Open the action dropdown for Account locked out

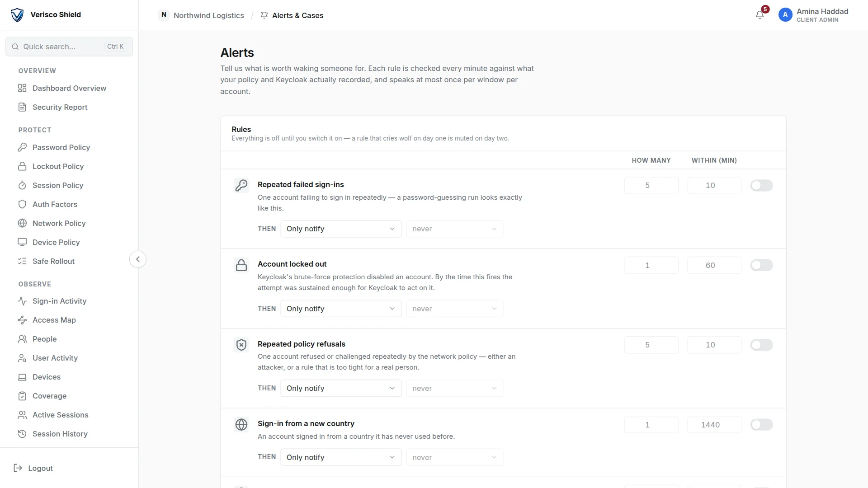tap(341, 309)
